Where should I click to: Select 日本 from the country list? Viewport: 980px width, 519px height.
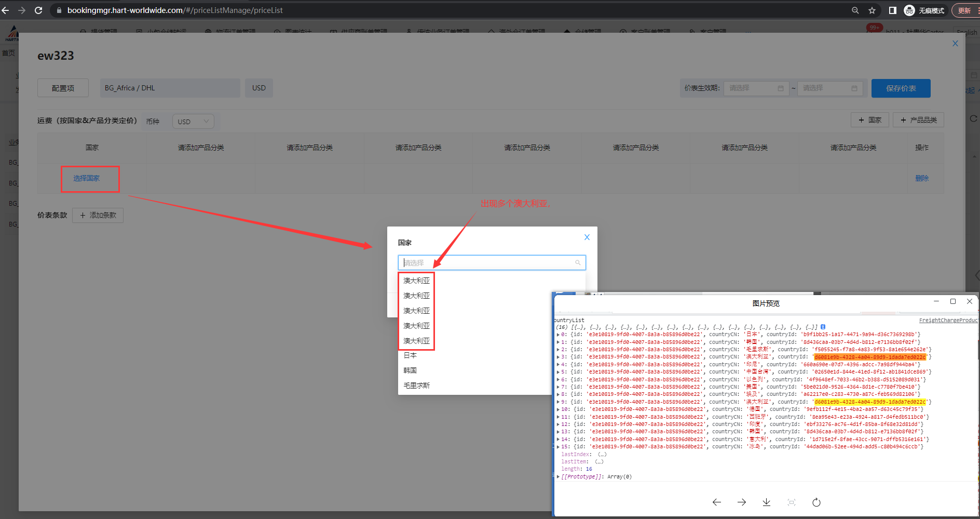click(410, 355)
